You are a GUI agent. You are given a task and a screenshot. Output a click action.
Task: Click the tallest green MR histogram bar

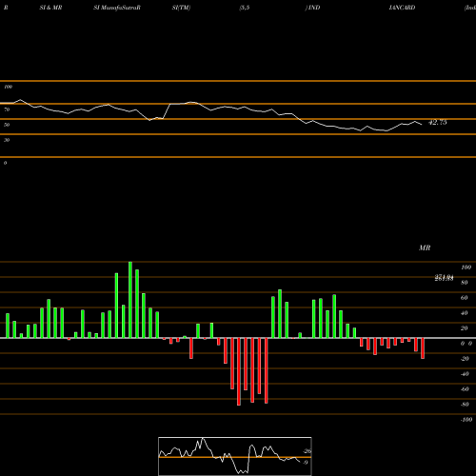pos(130,300)
